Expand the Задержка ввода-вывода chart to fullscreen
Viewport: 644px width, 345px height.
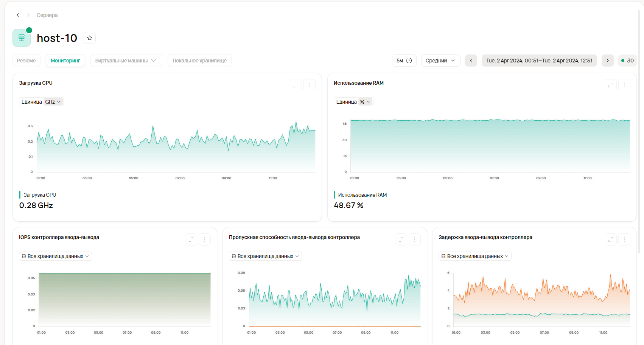[x=611, y=239]
